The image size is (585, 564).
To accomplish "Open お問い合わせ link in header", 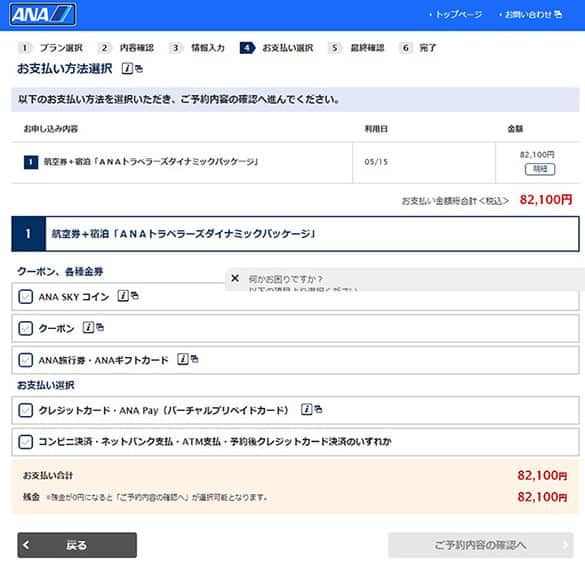I will (529, 15).
